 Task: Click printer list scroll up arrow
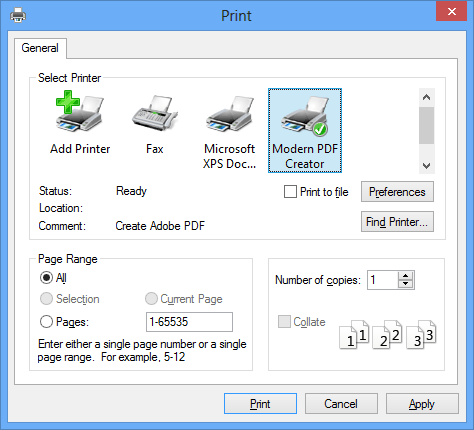[426, 97]
